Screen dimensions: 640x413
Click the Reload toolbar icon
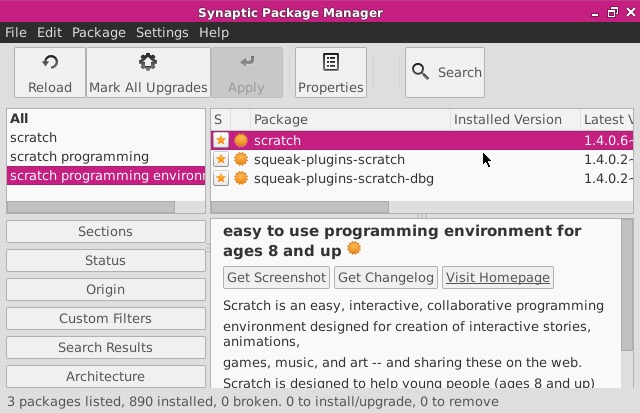[x=49, y=63]
